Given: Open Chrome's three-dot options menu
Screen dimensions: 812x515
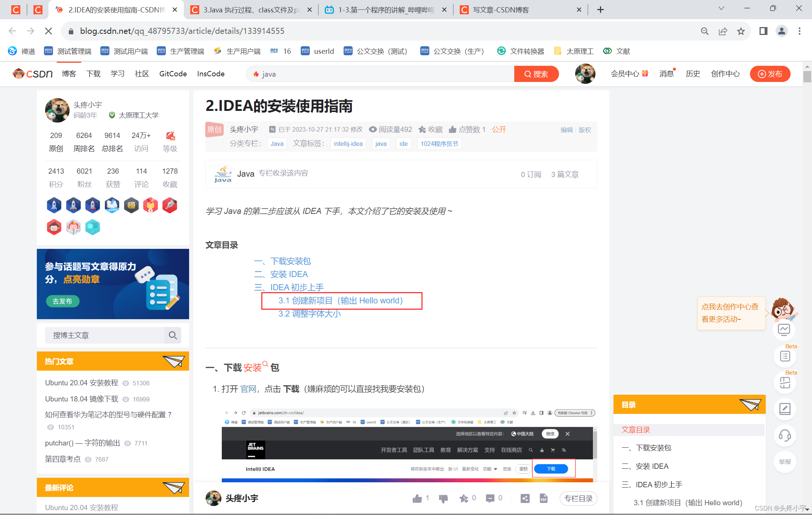Looking at the screenshot, I should tap(800, 31).
